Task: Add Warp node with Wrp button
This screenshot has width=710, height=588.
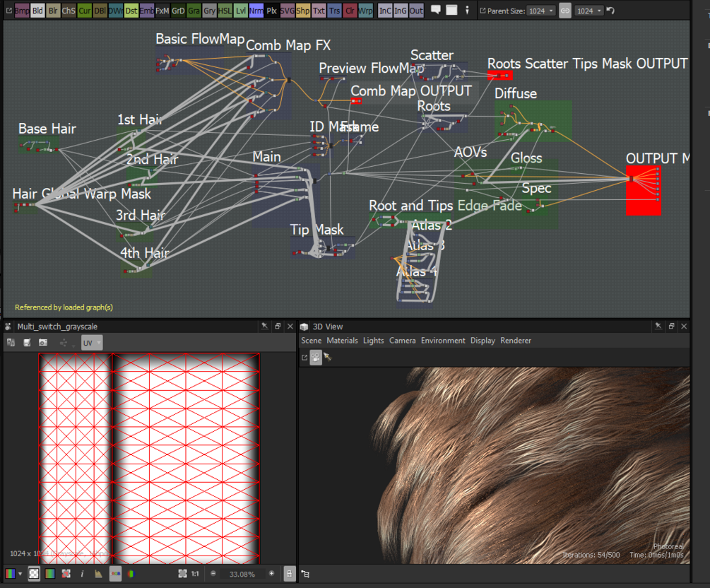Action: point(365,11)
